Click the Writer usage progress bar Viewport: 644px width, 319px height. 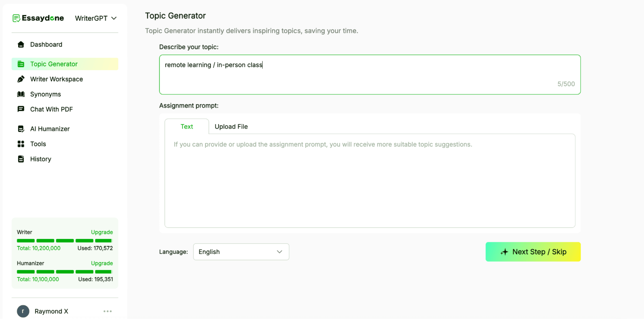(x=64, y=241)
